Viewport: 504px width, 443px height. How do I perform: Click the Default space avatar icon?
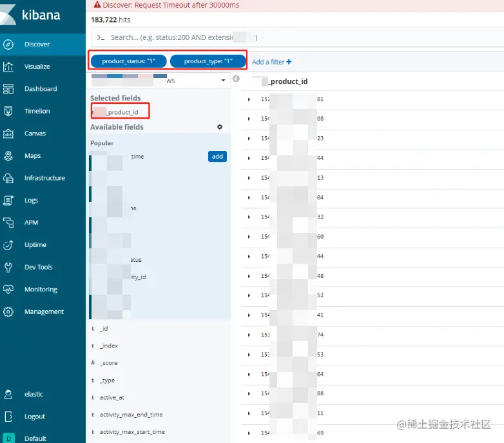[x=8, y=438]
